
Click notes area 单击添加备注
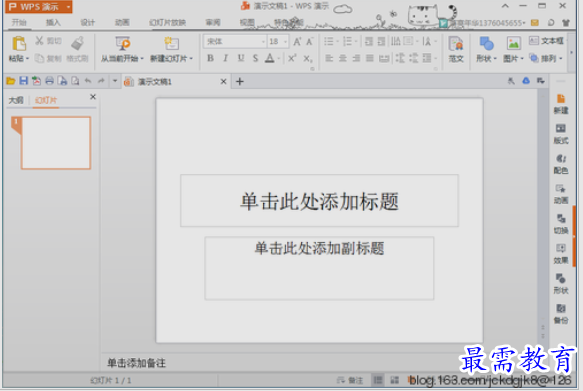136,363
